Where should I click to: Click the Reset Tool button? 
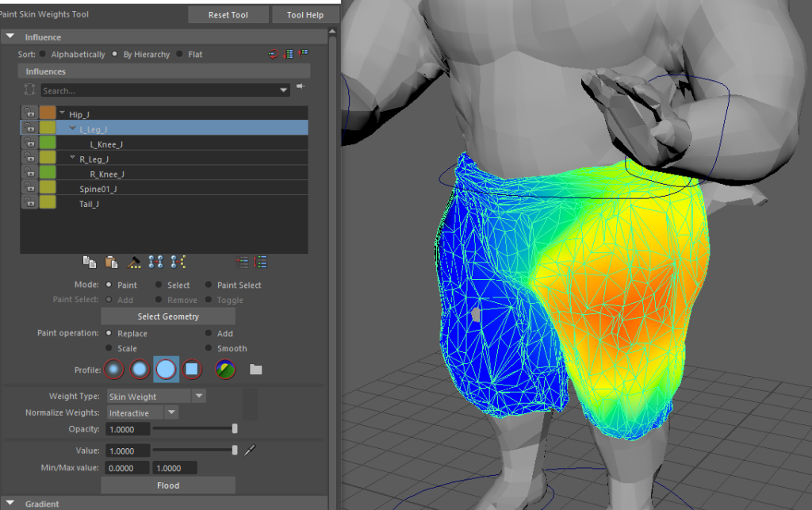228,15
